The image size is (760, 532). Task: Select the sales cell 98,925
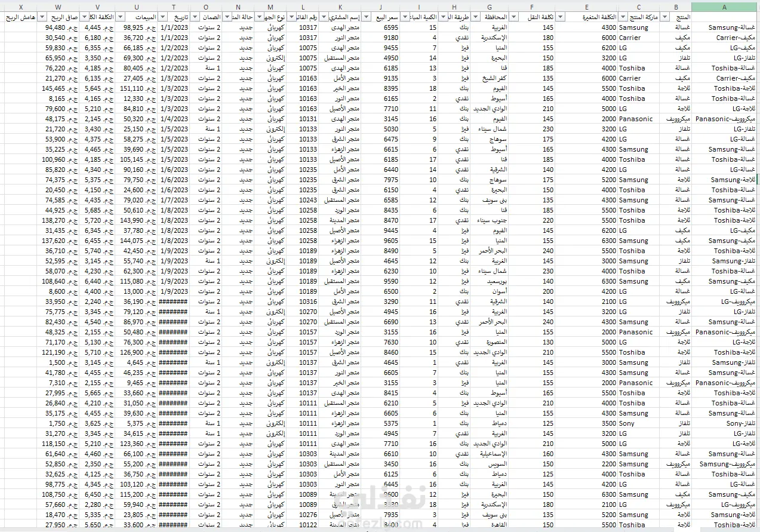tap(137, 27)
